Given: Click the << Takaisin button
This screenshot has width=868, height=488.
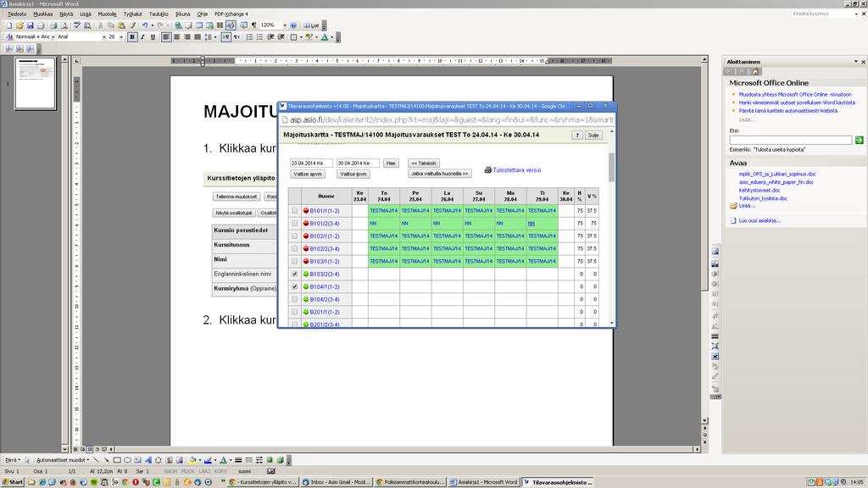Looking at the screenshot, I should 424,164.
